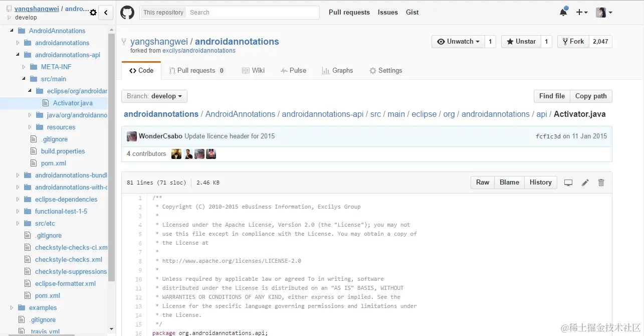Expand the META-INF folder arrow
The image size is (644, 336).
(x=24, y=67)
